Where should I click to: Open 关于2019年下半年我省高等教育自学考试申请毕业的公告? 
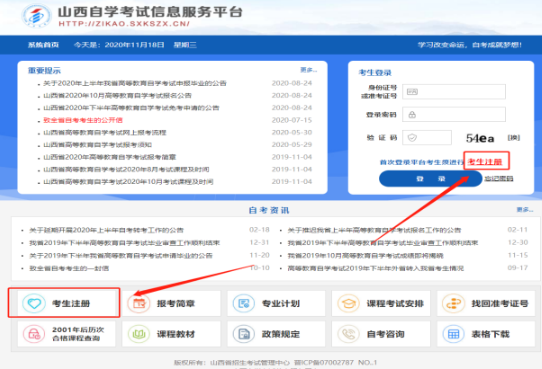[x=121, y=256]
